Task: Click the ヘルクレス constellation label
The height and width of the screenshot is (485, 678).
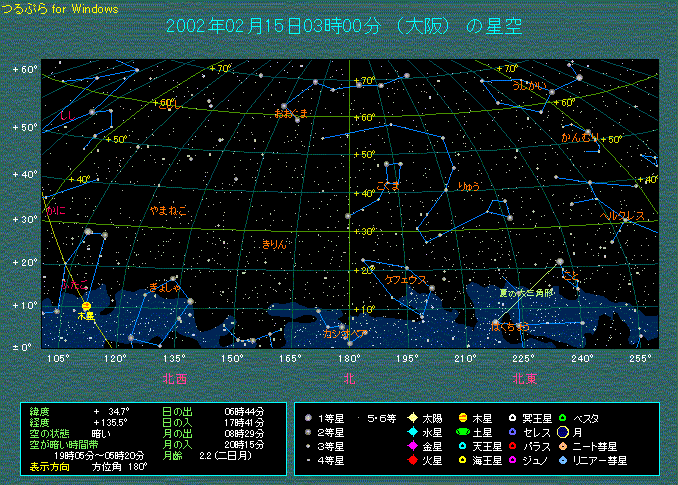Action: 621,215
